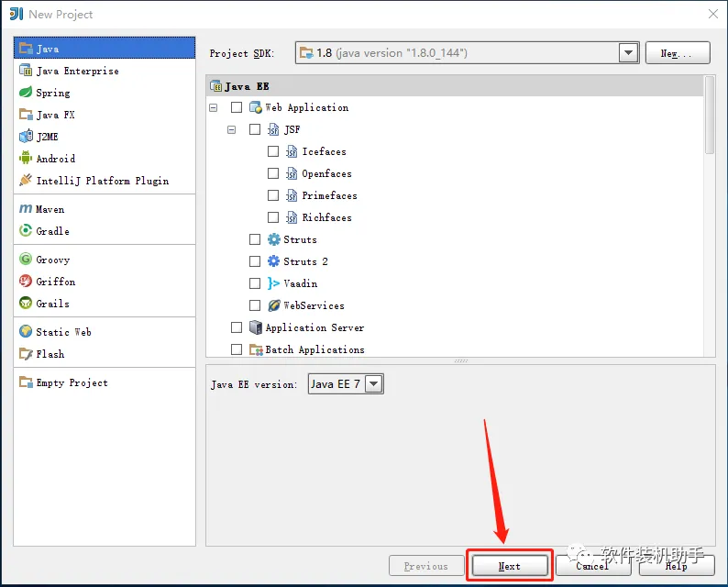Click the IntelliJ Platform Plugin icon
The width and height of the screenshot is (728, 587).
[26, 180]
